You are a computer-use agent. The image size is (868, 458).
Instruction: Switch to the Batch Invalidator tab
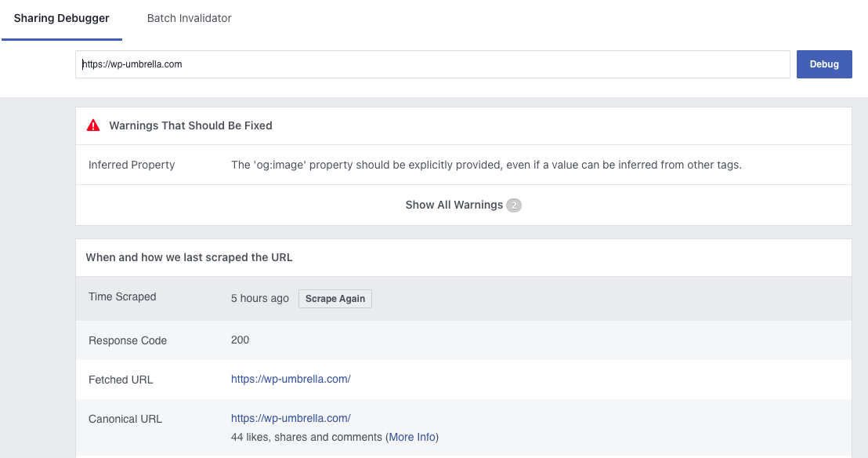(189, 17)
